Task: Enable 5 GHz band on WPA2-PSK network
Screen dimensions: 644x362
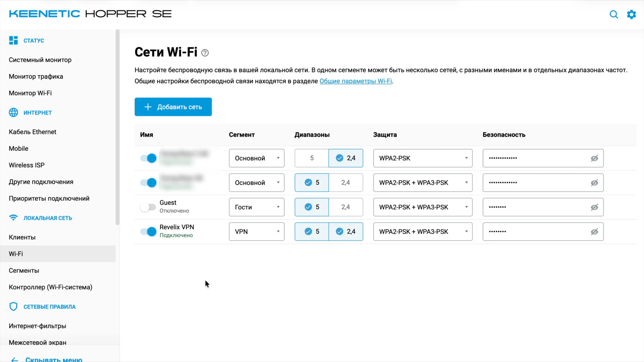Action: [312, 158]
